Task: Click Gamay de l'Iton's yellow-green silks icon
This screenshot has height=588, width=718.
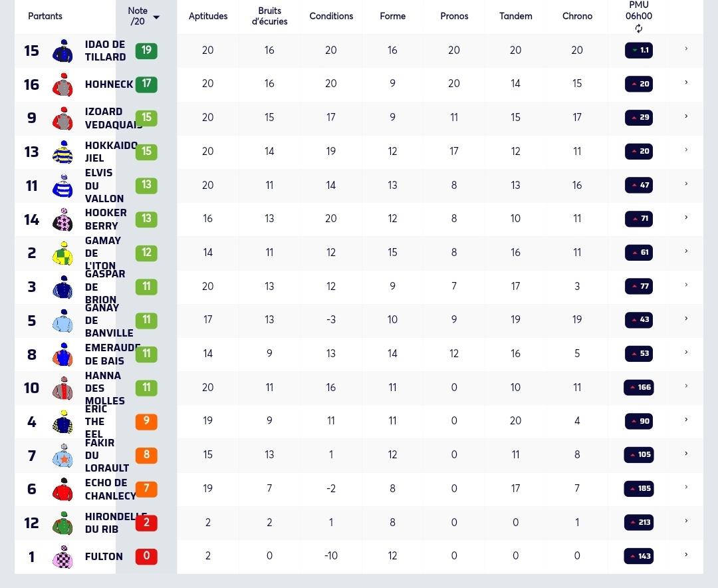Action: [x=62, y=253]
